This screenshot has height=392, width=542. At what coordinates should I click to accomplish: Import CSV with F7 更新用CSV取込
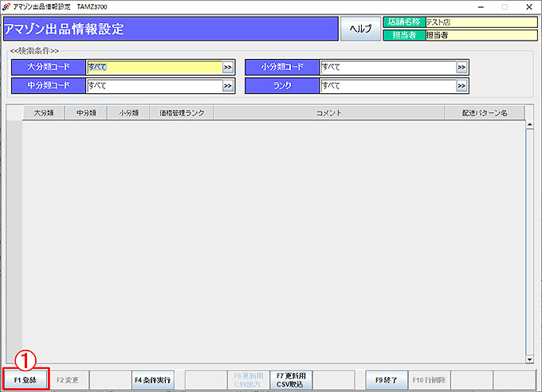pyautogui.click(x=291, y=380)
